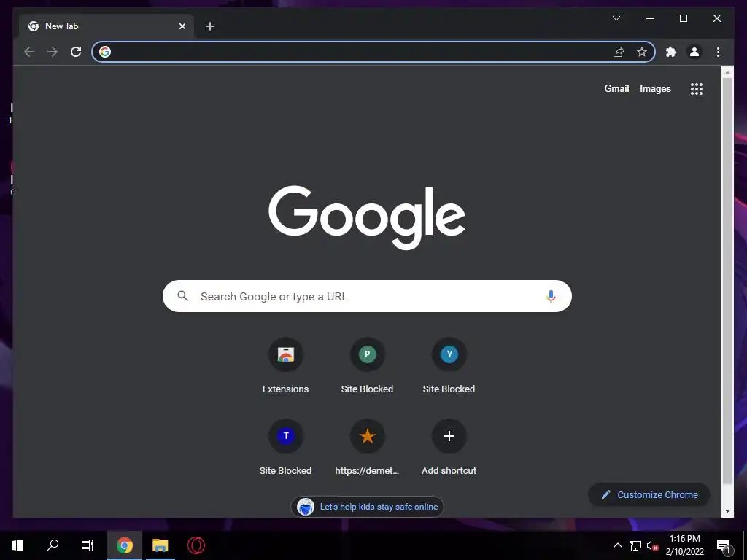
Task: Focus the Search Google or type a URL box
Action: point(367,296)
